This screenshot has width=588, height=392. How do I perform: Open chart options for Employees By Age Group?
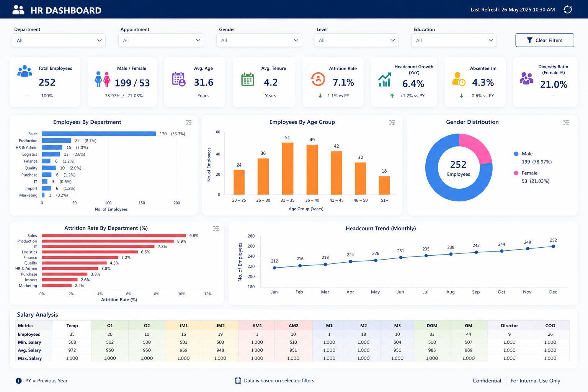(392, 122)
